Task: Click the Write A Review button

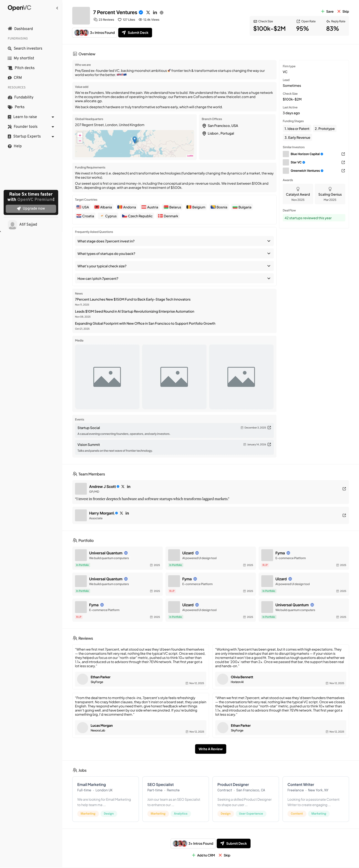Action: pyautogui.click(x=210, y=749)
